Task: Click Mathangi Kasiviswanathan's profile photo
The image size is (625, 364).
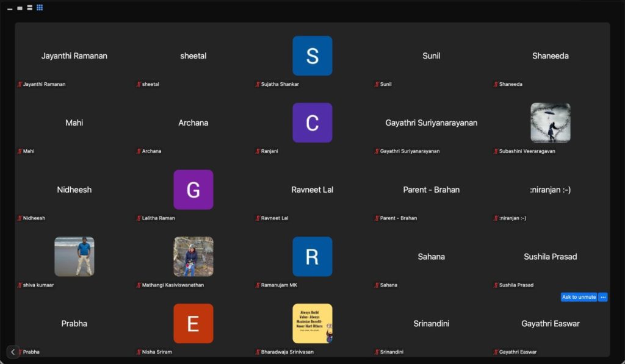Action: (x=193, y=257)
